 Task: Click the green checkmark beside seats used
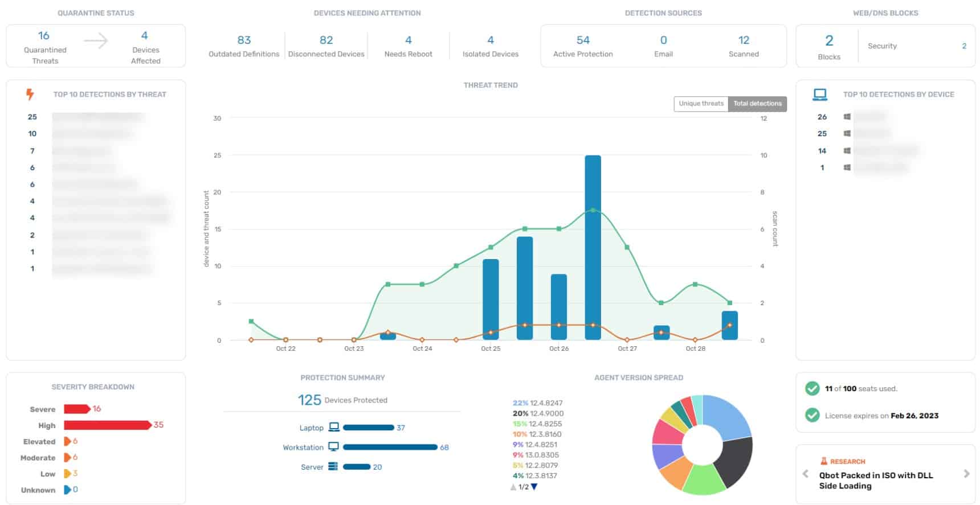point(812,389)
